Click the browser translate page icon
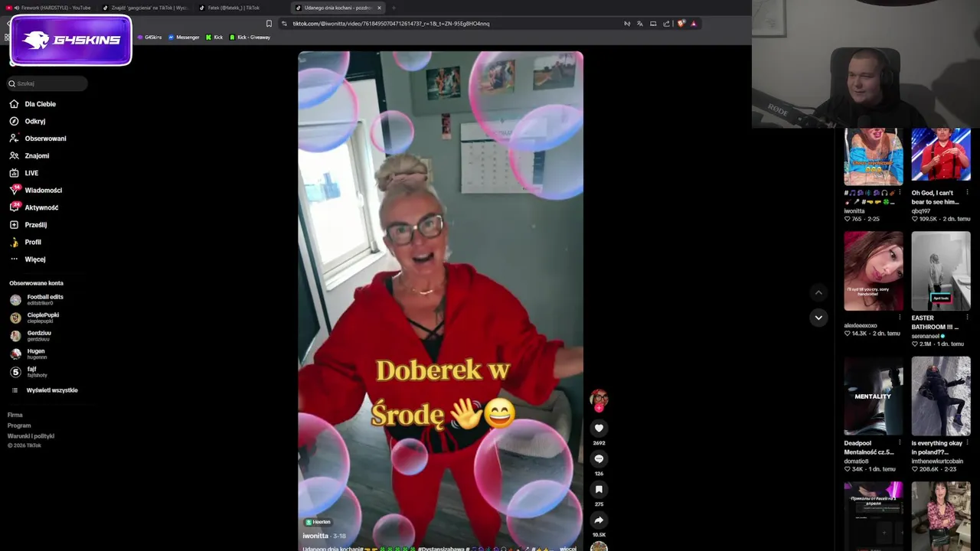This screenshot has height=551, width=980. coord(640,24)
